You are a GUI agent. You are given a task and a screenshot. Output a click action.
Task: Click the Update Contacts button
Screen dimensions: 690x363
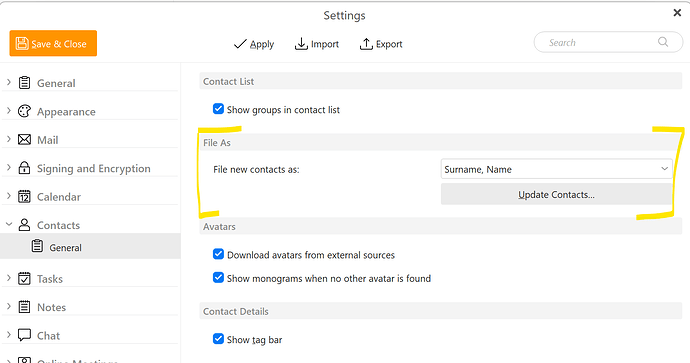[556, 194]
